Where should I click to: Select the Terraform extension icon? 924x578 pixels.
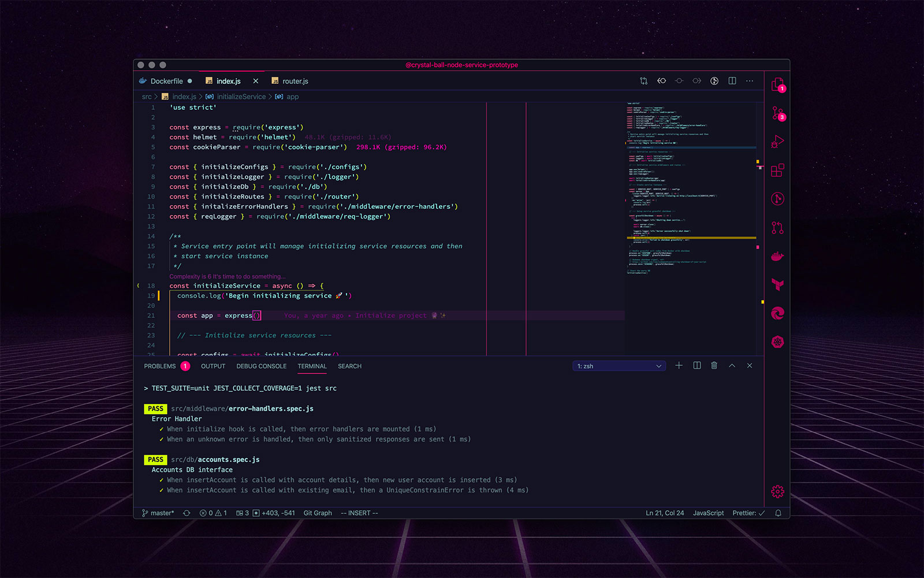777,284
